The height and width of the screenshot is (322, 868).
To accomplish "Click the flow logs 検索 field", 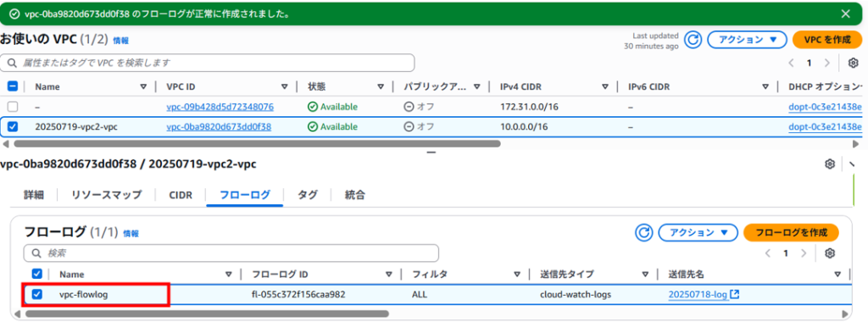I will tap(231, 253).
